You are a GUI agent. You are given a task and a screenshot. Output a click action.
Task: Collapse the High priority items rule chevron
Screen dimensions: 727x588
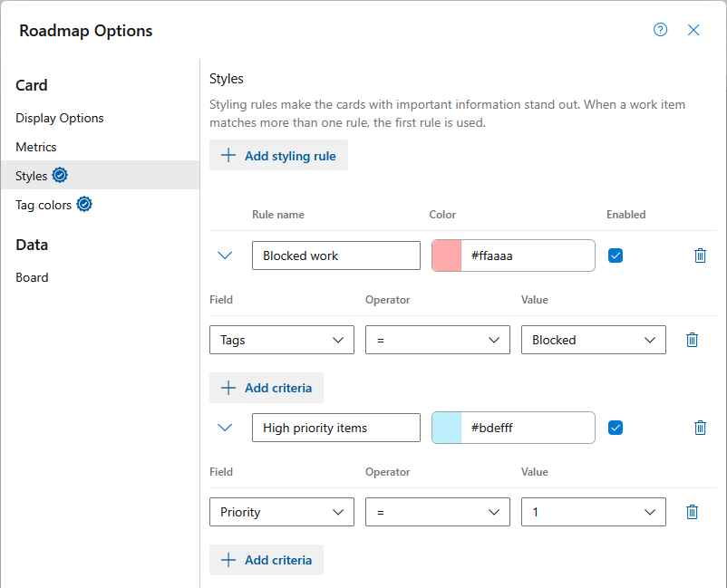[x=225, y=428]
